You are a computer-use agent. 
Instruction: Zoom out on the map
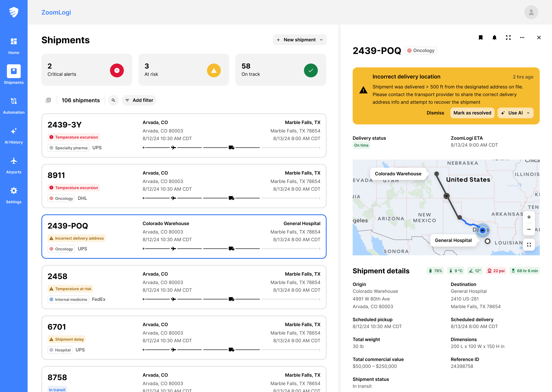tap(529, 229)
